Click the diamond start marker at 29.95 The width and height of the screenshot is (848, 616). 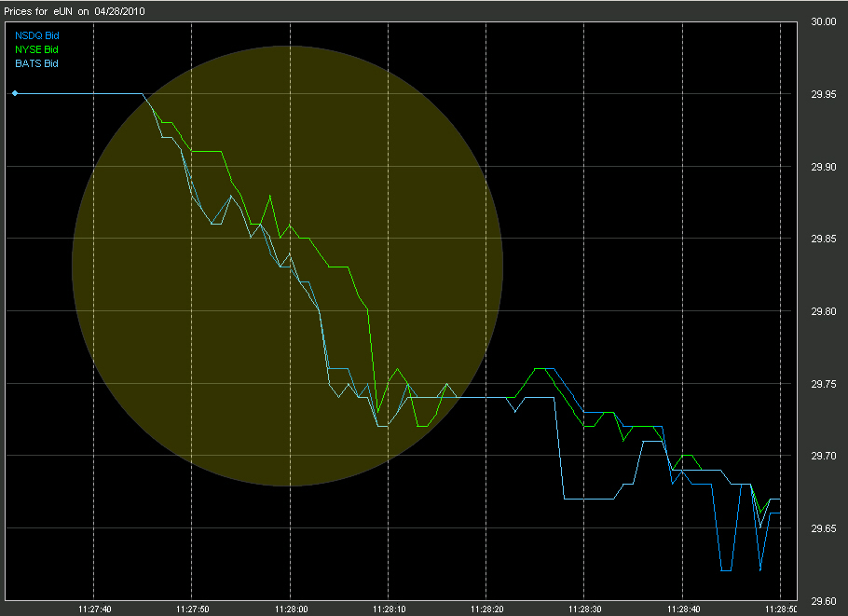click(15, 93)
